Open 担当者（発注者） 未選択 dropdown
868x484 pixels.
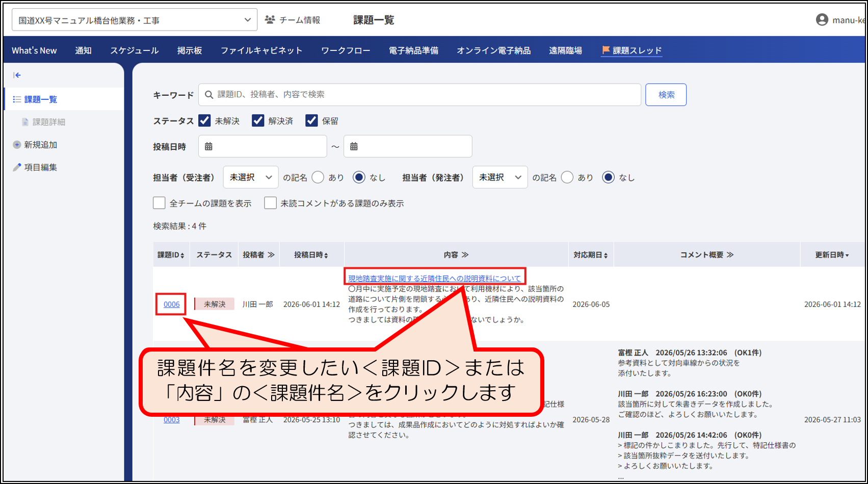(x=500, y=177)
